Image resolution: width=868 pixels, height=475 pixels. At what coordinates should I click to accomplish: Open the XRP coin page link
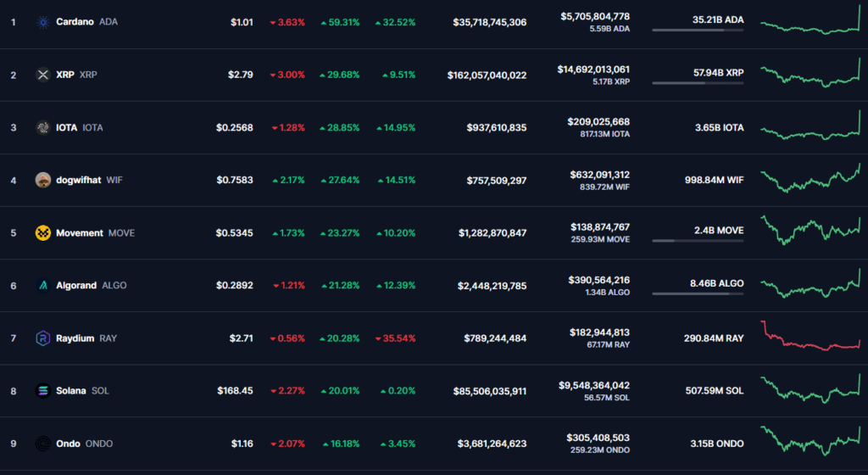76,75
